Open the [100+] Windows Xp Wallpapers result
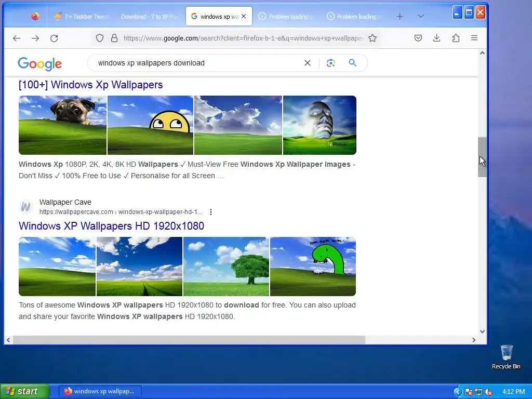532x399 pixels. pyautogui.click(x=90, y=85)
